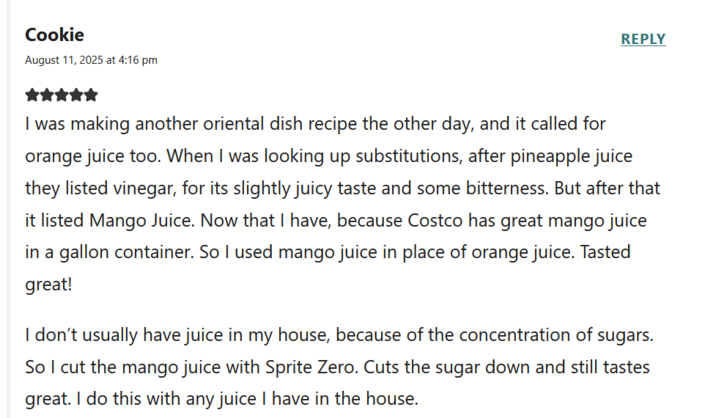
Task: Click the third star in the rating
Action: pyautogui.click(x=62, y=95)
